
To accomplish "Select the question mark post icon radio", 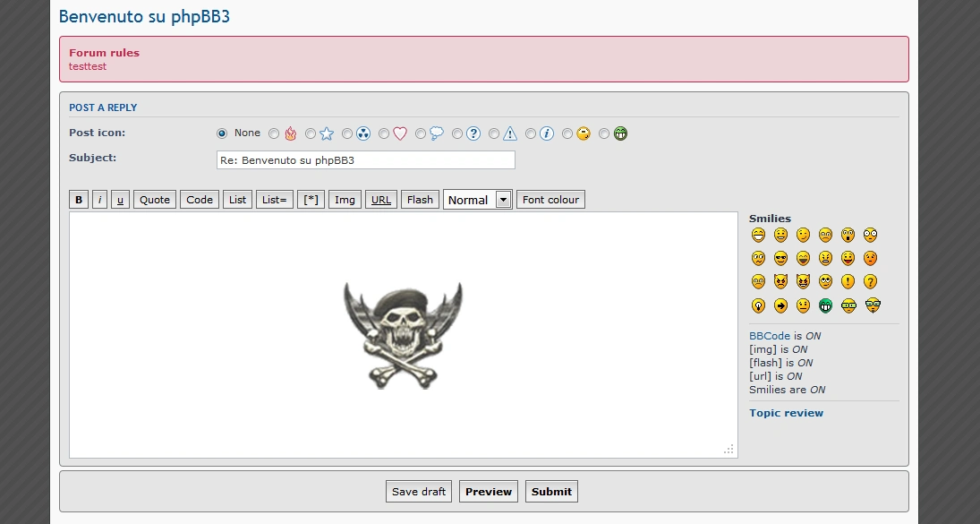I will 456,133.
